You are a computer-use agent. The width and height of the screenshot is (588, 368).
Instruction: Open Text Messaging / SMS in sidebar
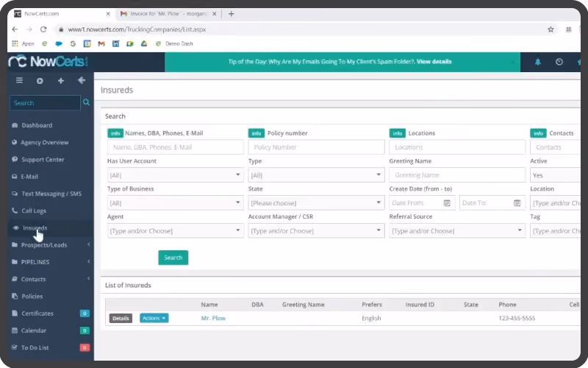[x=51, y=194]
